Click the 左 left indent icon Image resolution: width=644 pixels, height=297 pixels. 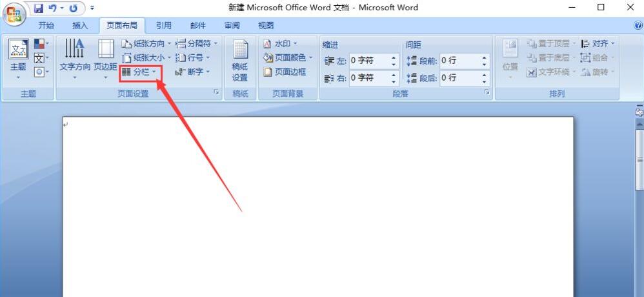pyautogui.click(x=329, y=61)
